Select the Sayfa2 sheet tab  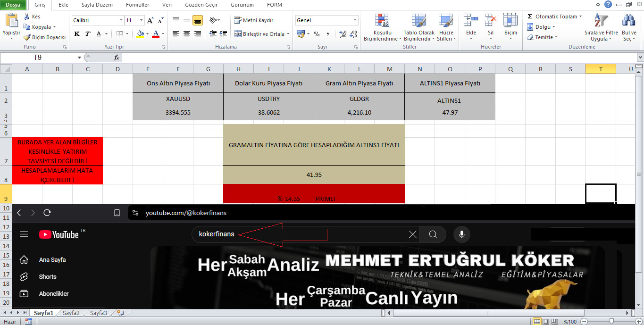point(71,313)
